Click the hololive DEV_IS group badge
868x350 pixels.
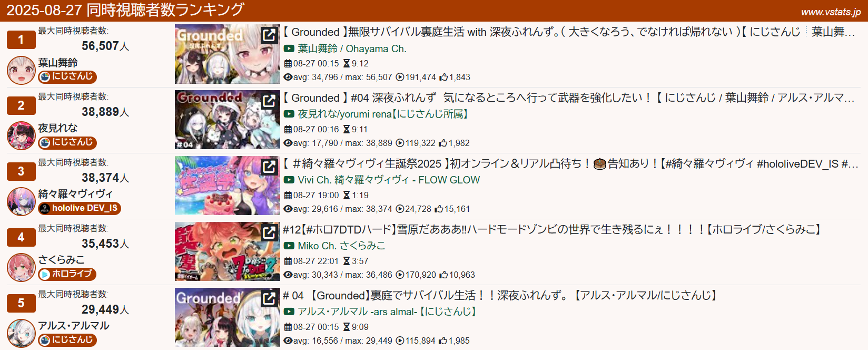[x=80, y=208]
